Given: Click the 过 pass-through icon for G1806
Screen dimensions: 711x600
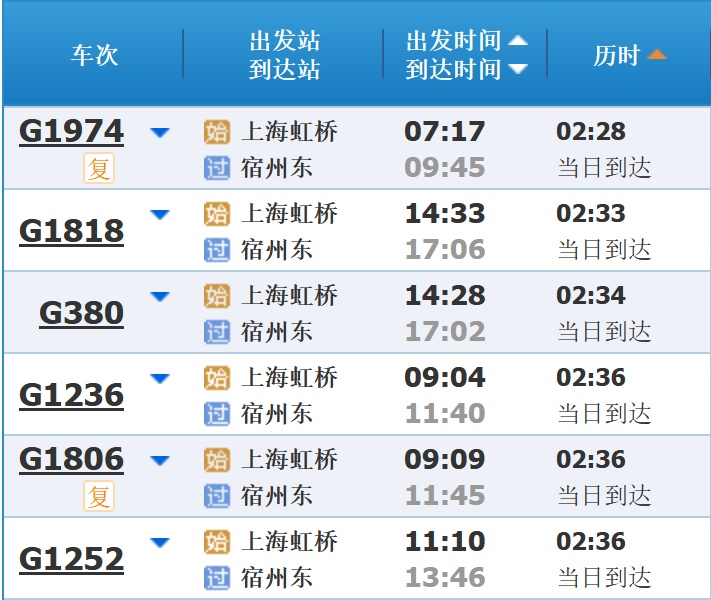Looking at the screenshot, I should (216, 495).
